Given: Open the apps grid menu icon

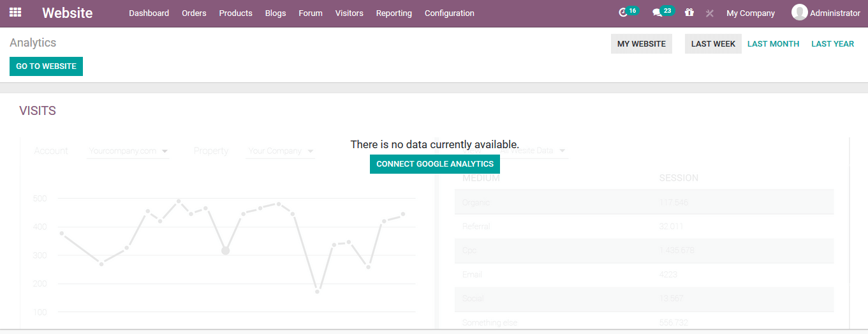Looking at the screenshot, I should pyautogui.click(x=15, y=13).
